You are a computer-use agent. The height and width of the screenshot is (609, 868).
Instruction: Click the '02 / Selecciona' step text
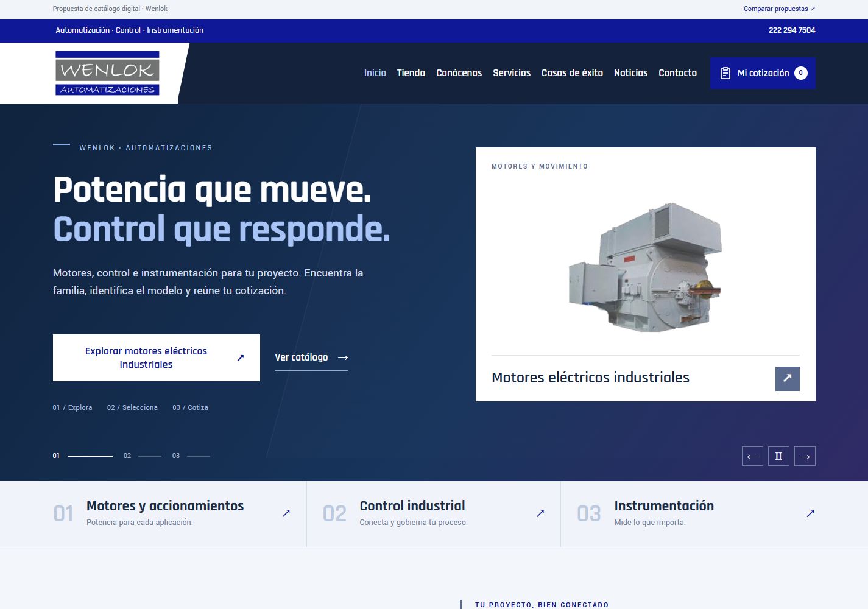132,407
